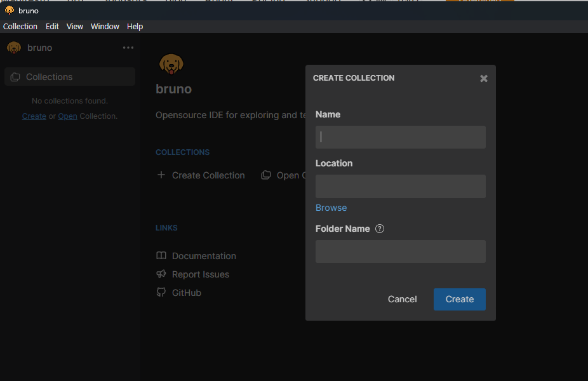Click the LINKS section heading
Viewport: 588px width, 381px height.
pyautogui.click(x=166, y=227)
